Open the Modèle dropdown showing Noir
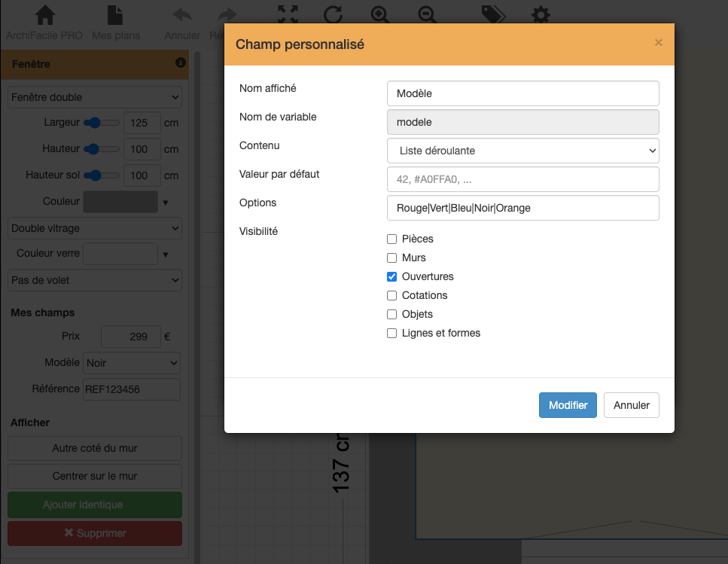 click(x=132, y=363)
